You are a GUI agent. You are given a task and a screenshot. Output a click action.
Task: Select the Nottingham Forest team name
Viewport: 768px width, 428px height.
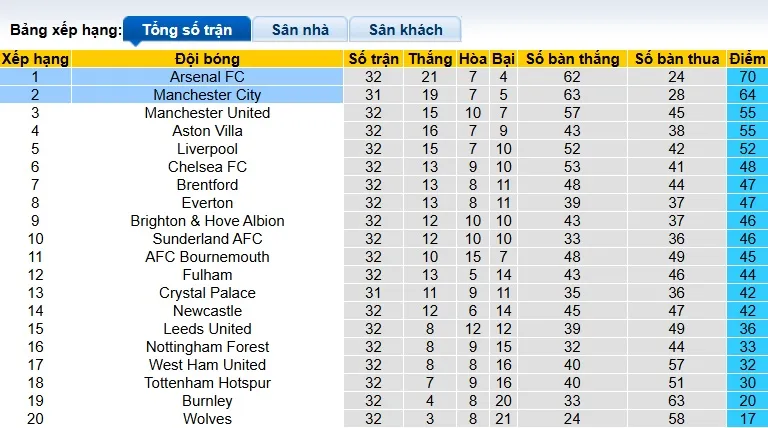208,347
